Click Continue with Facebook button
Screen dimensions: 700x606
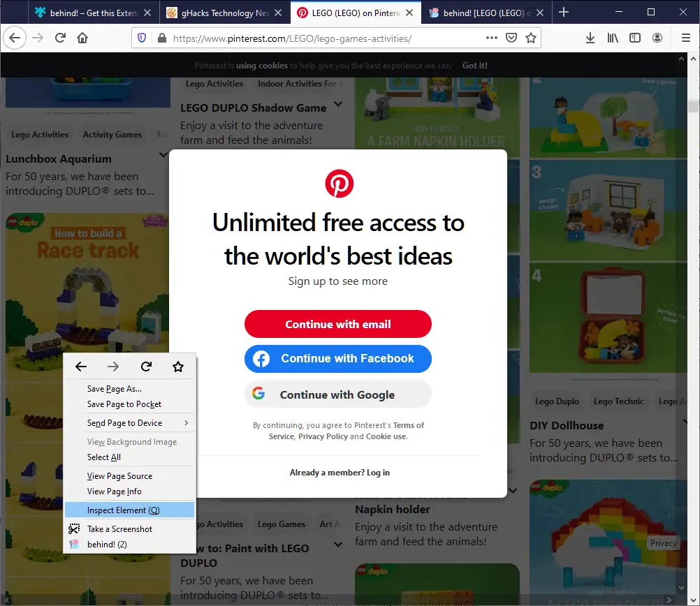[338, 358]
